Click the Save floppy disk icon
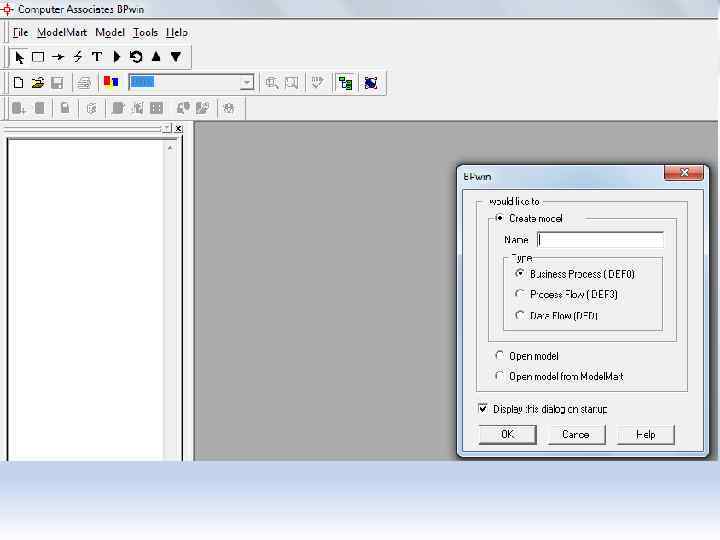Image resolution: width=720 pixels, height=540 pixels. 57,83
